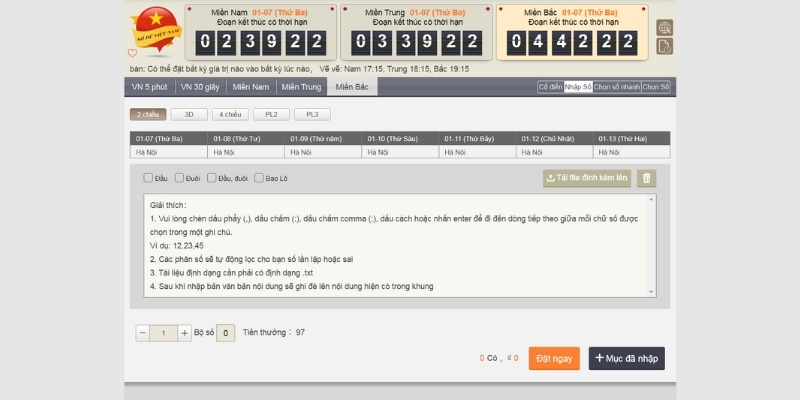Choose the Chọn số nhanh input mode
This screenshot has width=800, height=400.
coord(616,87)
